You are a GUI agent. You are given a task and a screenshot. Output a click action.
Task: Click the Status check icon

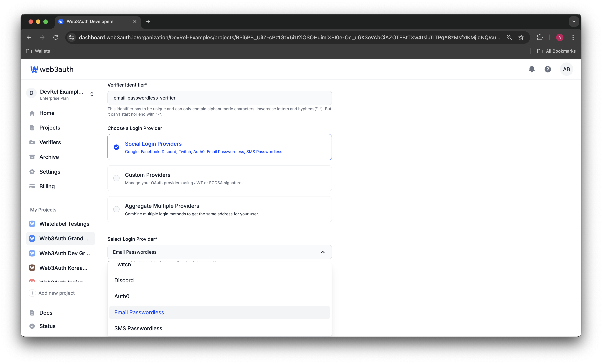[32, 326]
